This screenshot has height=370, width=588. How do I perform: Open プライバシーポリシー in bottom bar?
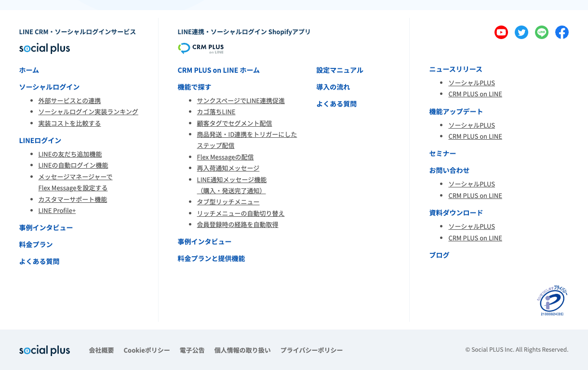[311, 350]
